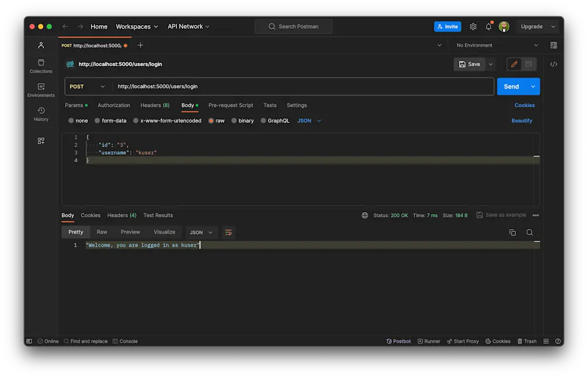Toggle the sidebar from the status bar
This screenshot has width=588, height=378.
(x=29, y=341)
